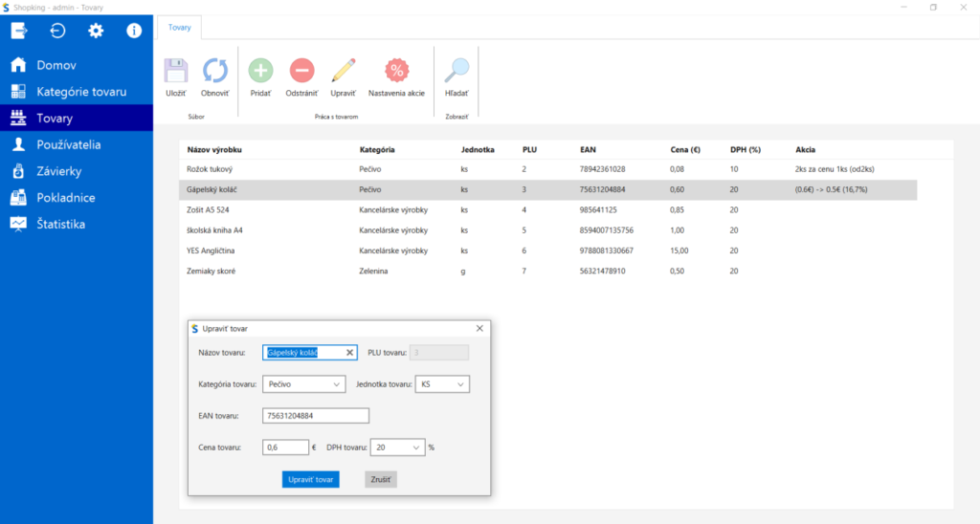The height and width of the screenshot is (524, 980).
Task: Click the EAN tovaru input field
Action: coord(315,416)
